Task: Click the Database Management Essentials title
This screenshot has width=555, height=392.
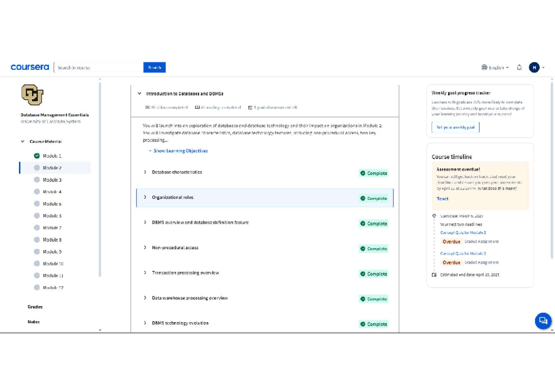Action: click(55, 115)
